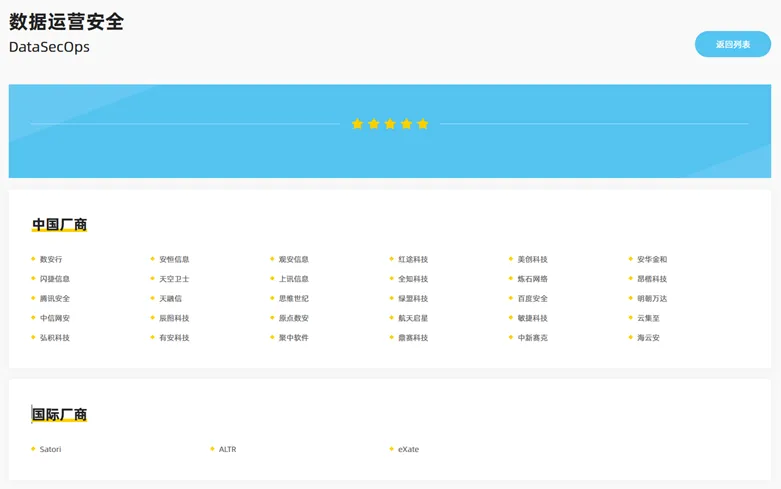Open the Satori international vendor link

(50, 449)
